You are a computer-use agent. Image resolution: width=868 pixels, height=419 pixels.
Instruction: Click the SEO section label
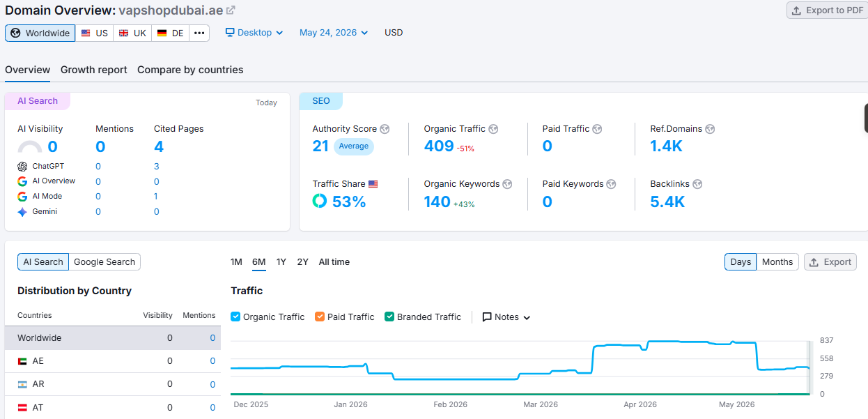(321, 101)
